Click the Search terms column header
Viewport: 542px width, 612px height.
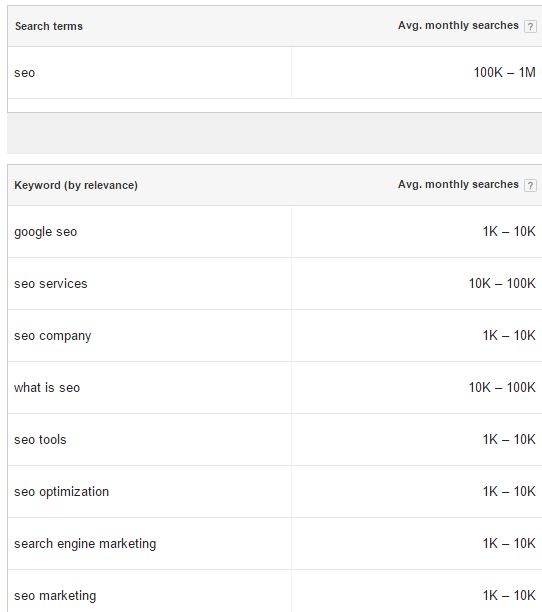click(x=49, y=26)
